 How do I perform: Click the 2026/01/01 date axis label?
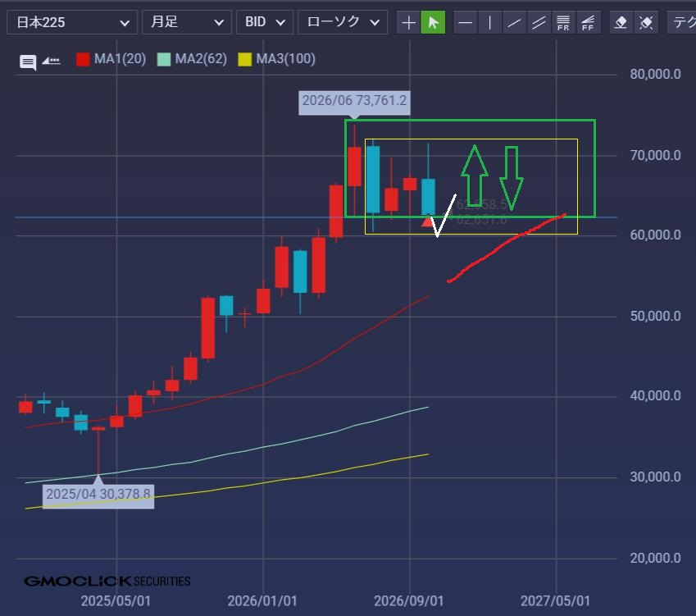pyautogui.click(x=262, y=601)
